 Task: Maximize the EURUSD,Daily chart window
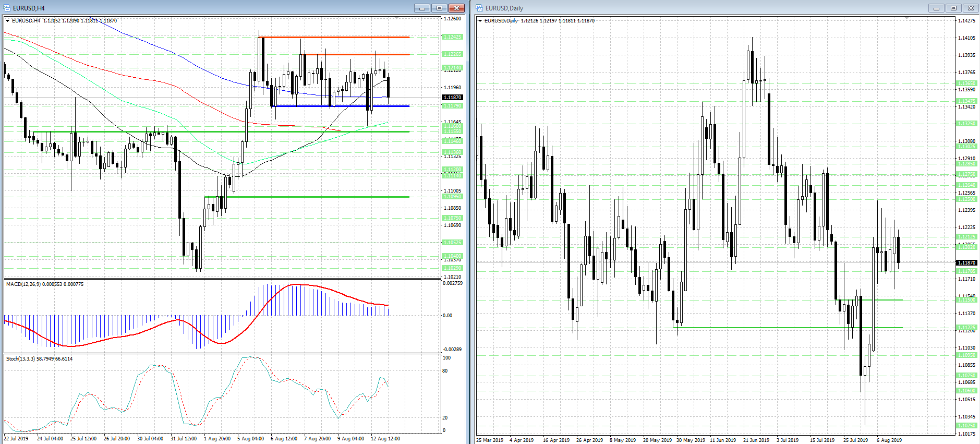click(x=953, y=8)
